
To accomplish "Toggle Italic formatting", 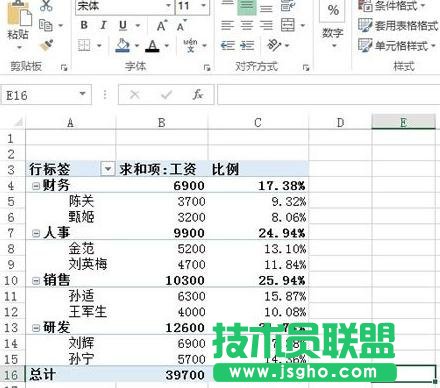I will (x=103, y=25).
